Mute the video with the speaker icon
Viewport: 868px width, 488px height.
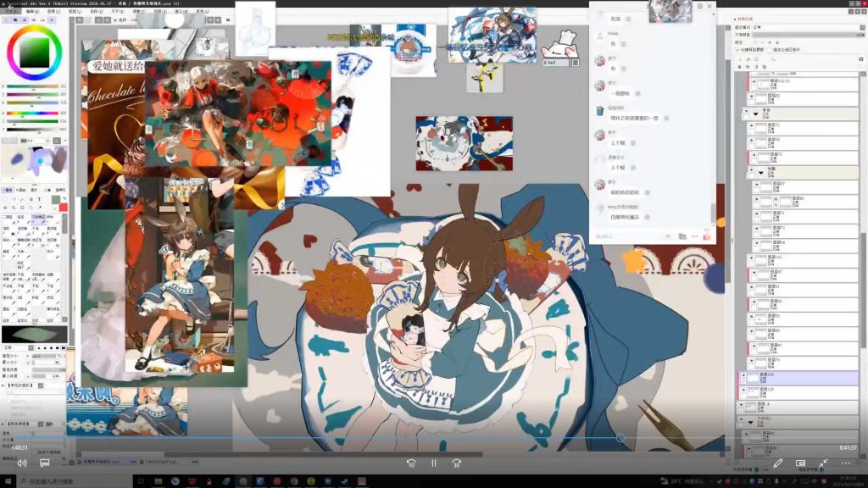(22, 463)
